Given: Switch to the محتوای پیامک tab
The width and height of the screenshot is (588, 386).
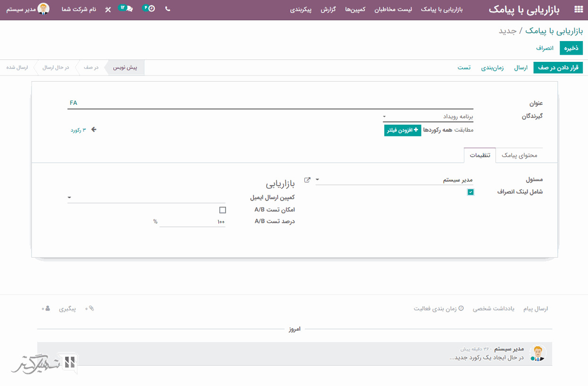Looking at the screenshot, I should coord(519,155).
